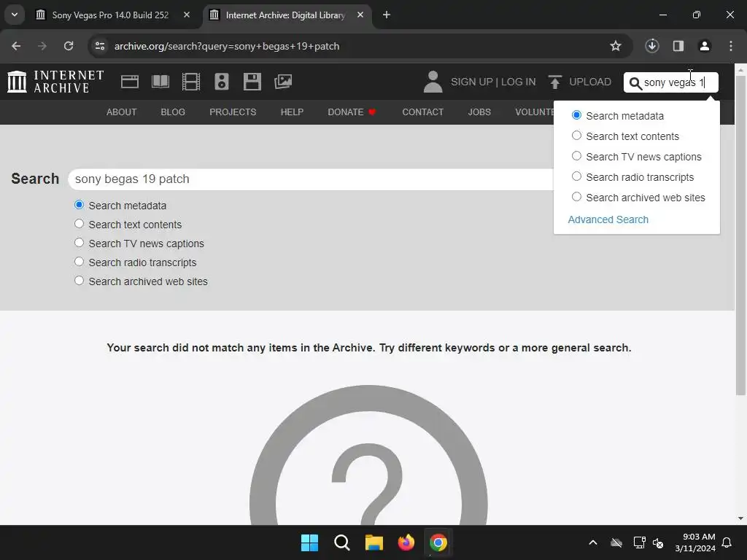
Task: Expand the tab search dropdown arrow
Action: (x=15, y=15)
